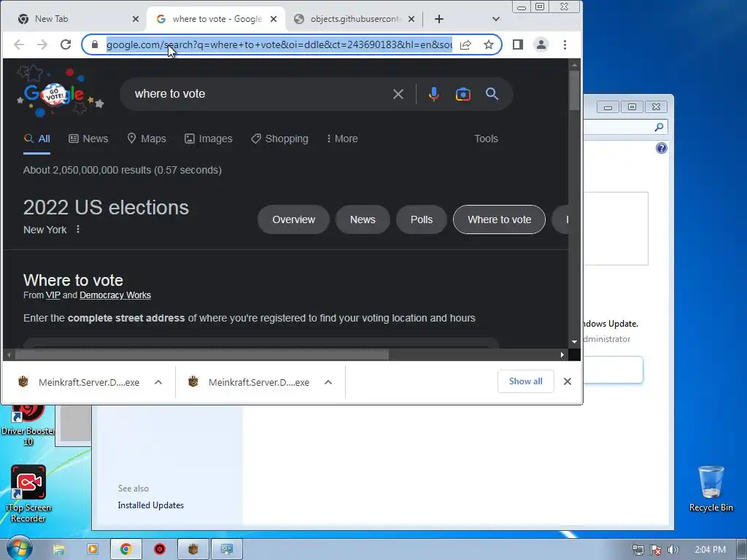The image size is (747, 560).
Task: Show all downloads
Action: point(525,381)
